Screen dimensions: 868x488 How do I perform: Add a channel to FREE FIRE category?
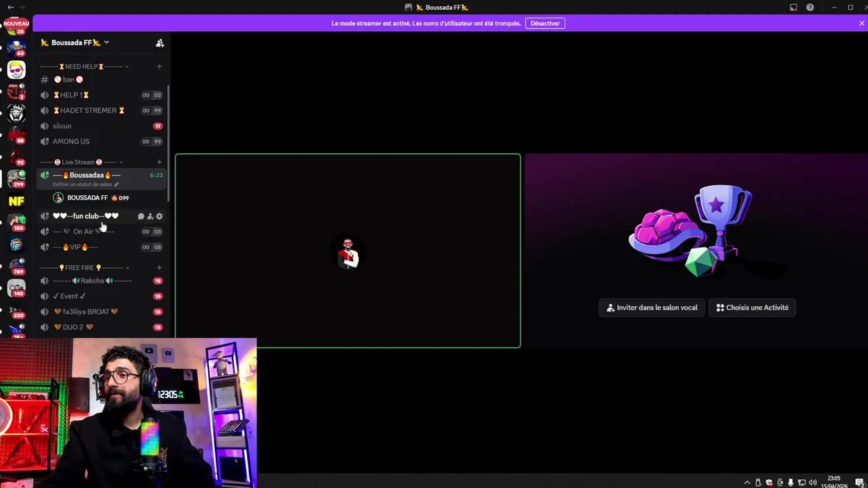(159, 268)
